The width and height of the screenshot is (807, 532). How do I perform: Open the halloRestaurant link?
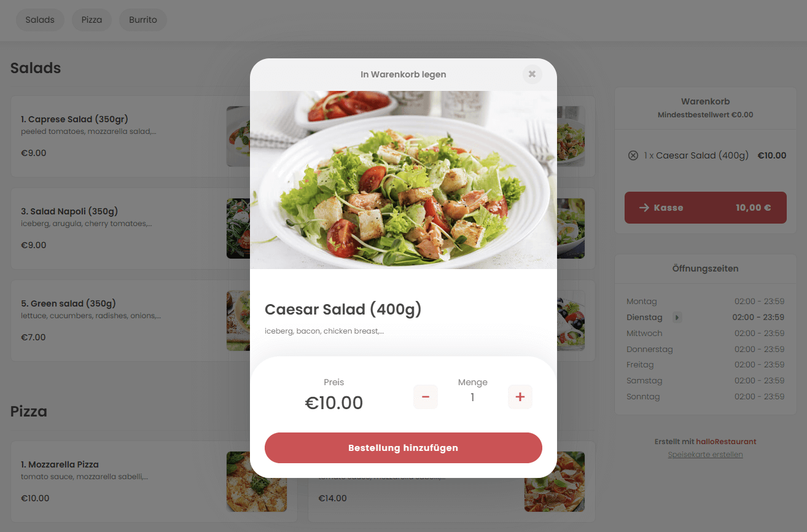(726, 442)
